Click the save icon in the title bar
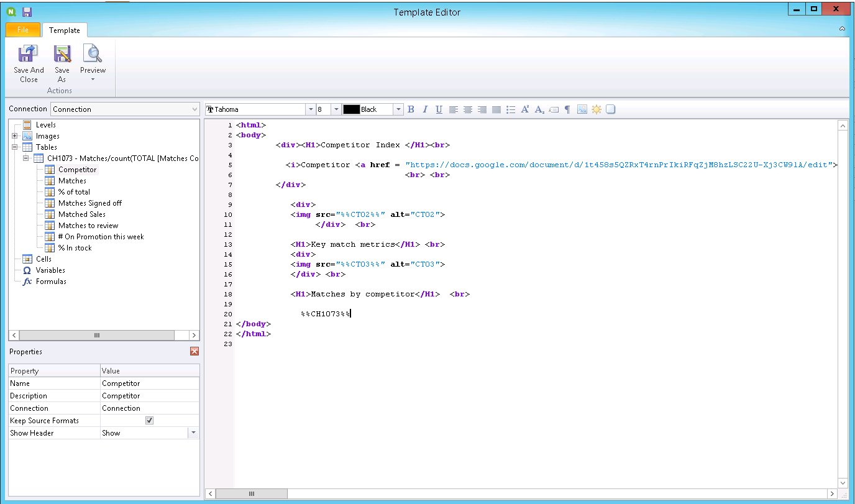 pyautogui.click(x=27, y=12)
